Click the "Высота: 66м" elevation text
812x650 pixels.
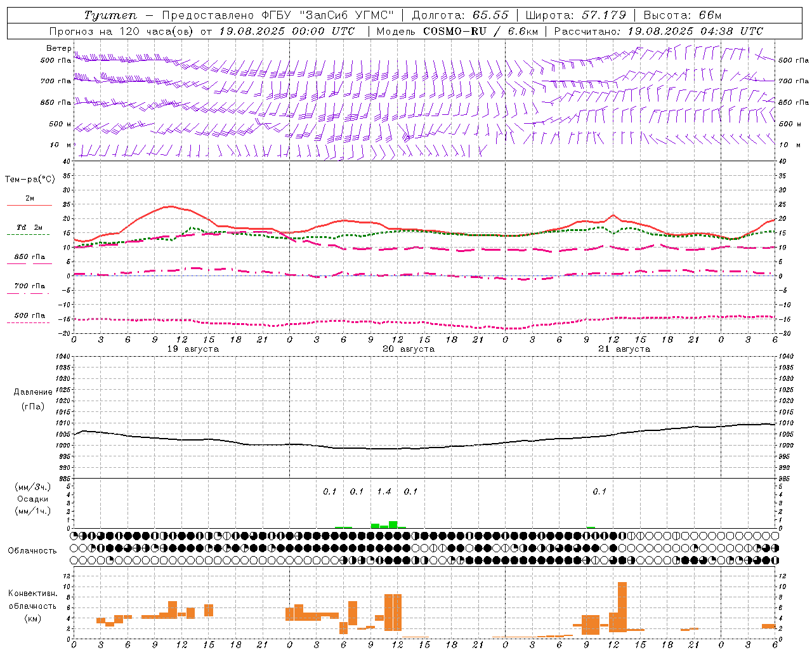pyautogui.click(x=683, y=15)
